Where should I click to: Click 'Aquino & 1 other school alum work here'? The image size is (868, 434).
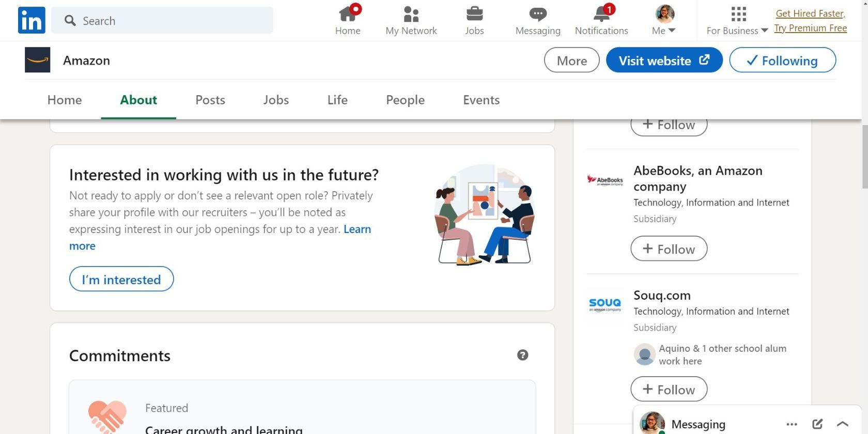pos(722,354)
